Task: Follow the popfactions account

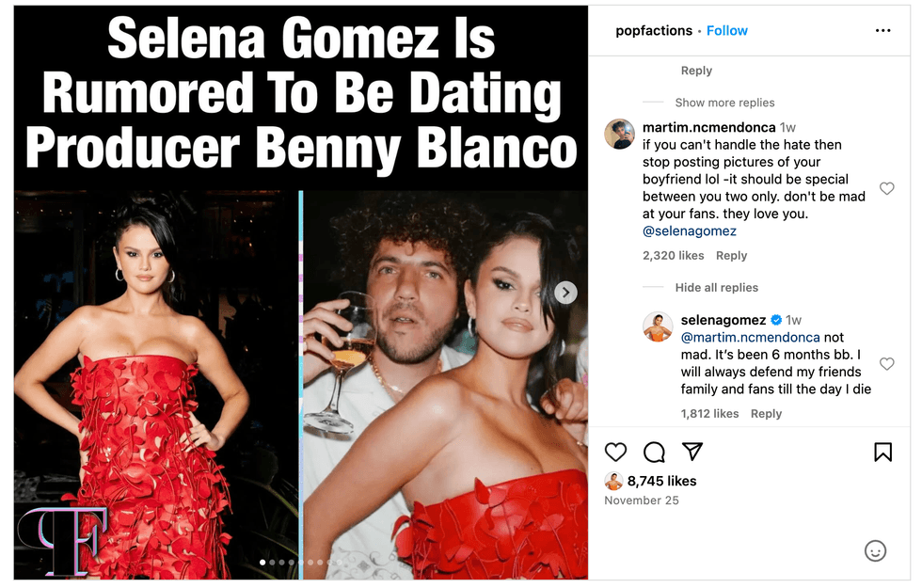Action: point(727,31)
